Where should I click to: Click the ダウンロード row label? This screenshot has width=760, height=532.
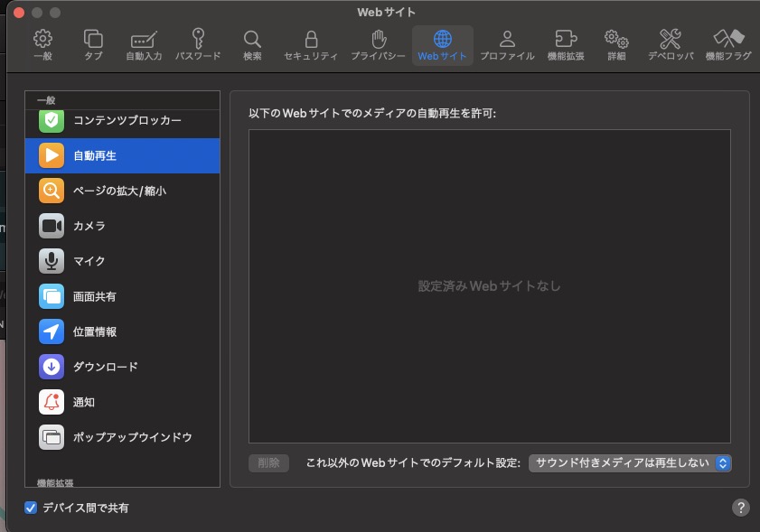(106, 367)
